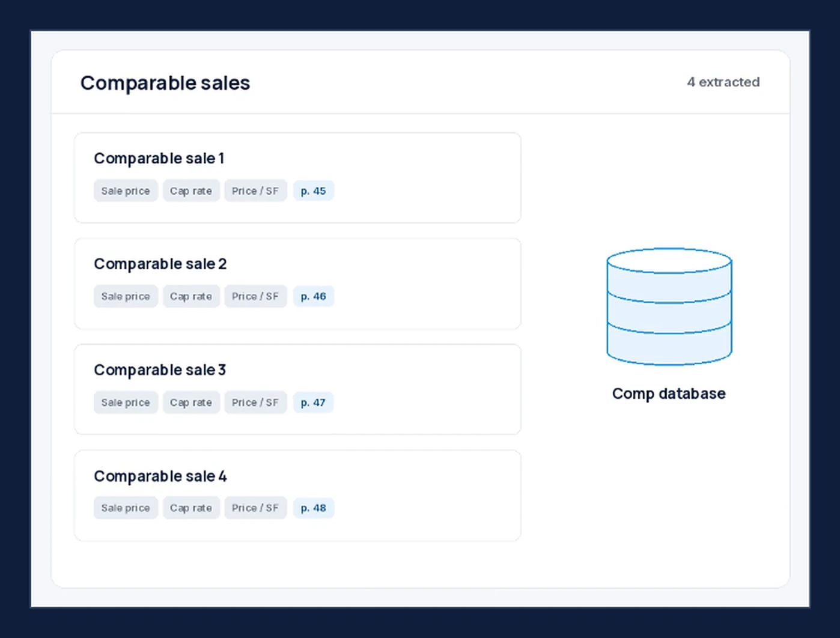Open the Comparable sale 4 card title

[160, 476]
